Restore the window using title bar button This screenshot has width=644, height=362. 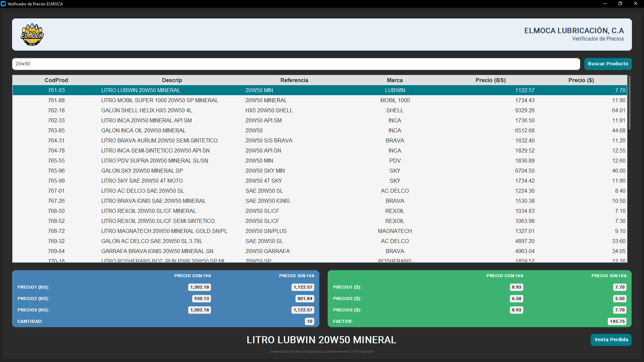coord(620,4)
